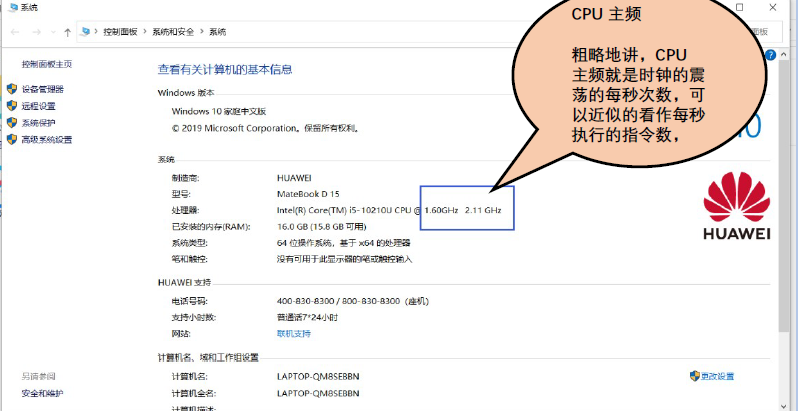Open 安全和维护 link
Viewport: 798px width, 411px height.
click(x=43, y=393)
